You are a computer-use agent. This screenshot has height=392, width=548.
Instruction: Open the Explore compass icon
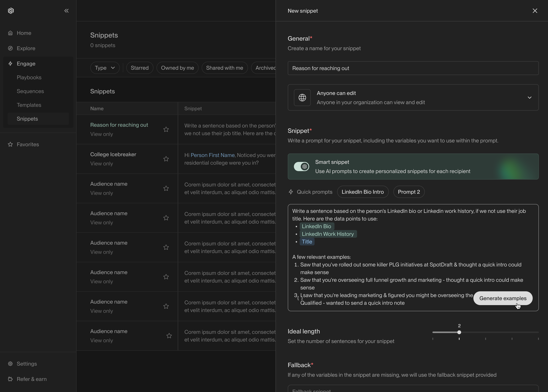(x=10, y=48)
